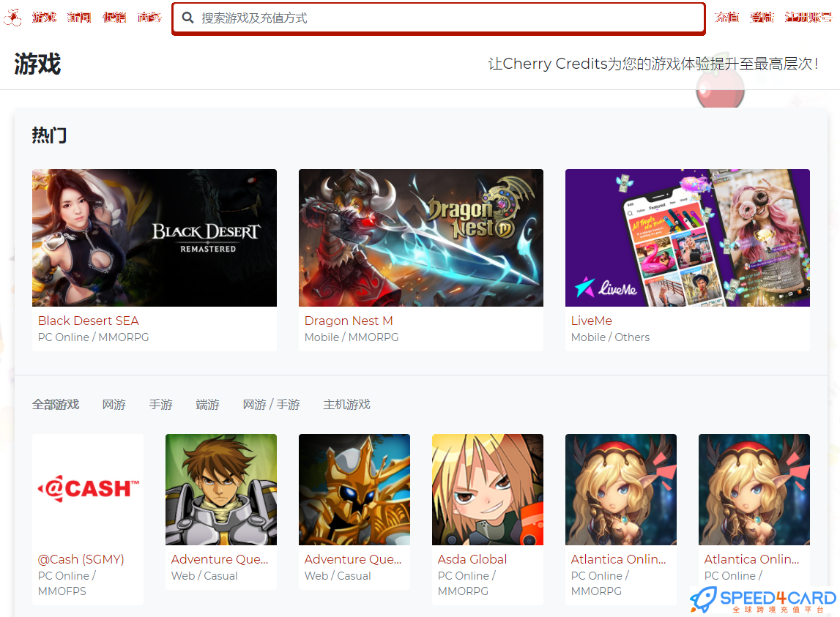
Task: Open the Dragon Nest M banner image
Action: [421, 238]
